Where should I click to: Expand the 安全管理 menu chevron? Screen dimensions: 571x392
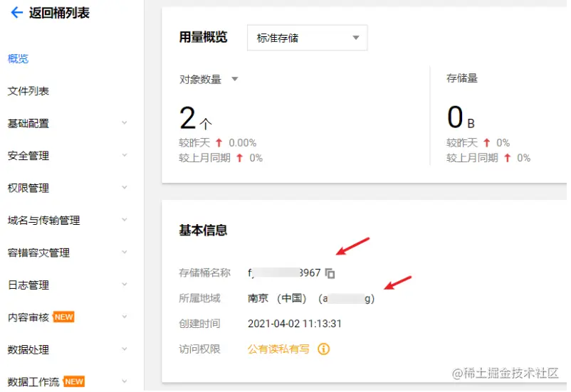(125, 155)
